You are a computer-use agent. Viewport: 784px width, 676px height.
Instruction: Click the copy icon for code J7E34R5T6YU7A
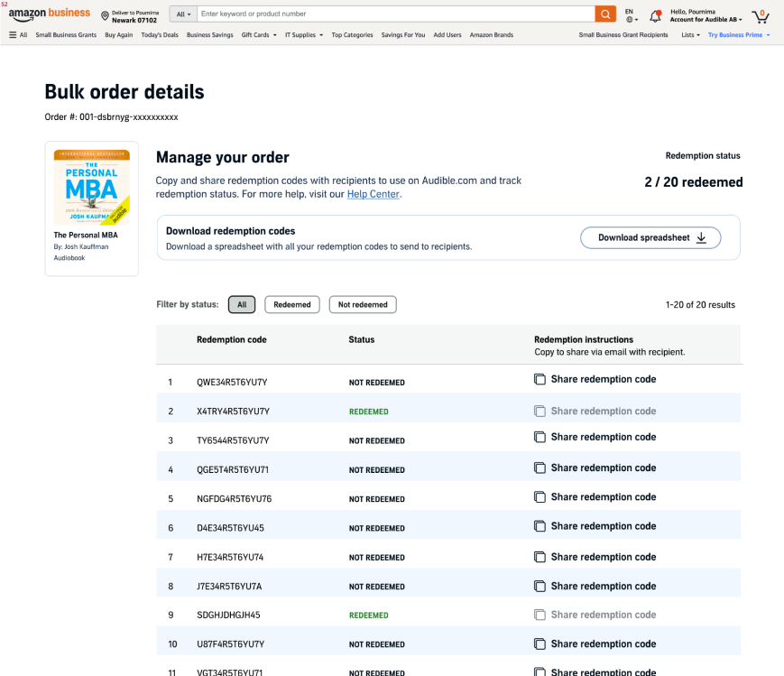click(540, 586)
